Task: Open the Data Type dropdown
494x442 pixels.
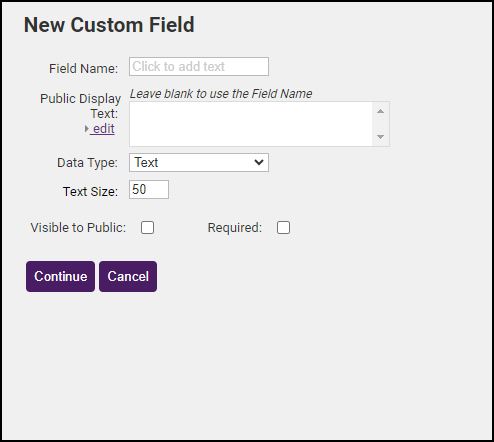Action: (x=199, y=162)
